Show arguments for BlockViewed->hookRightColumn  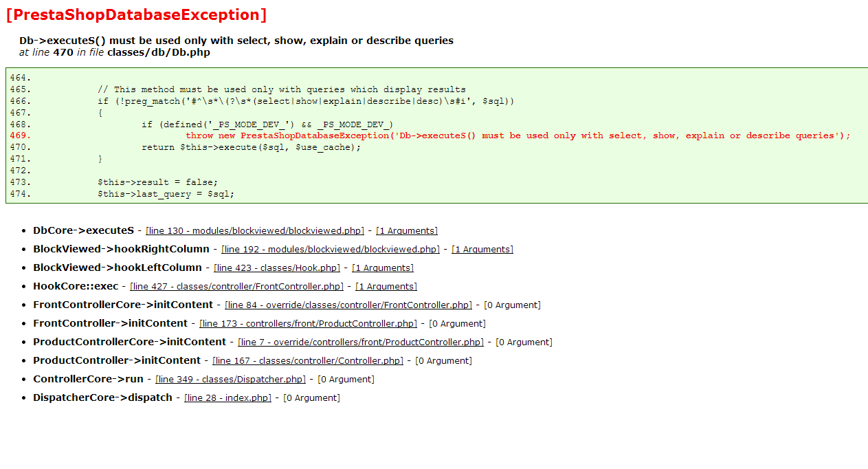pyautogui.click(x=482, y=250)
